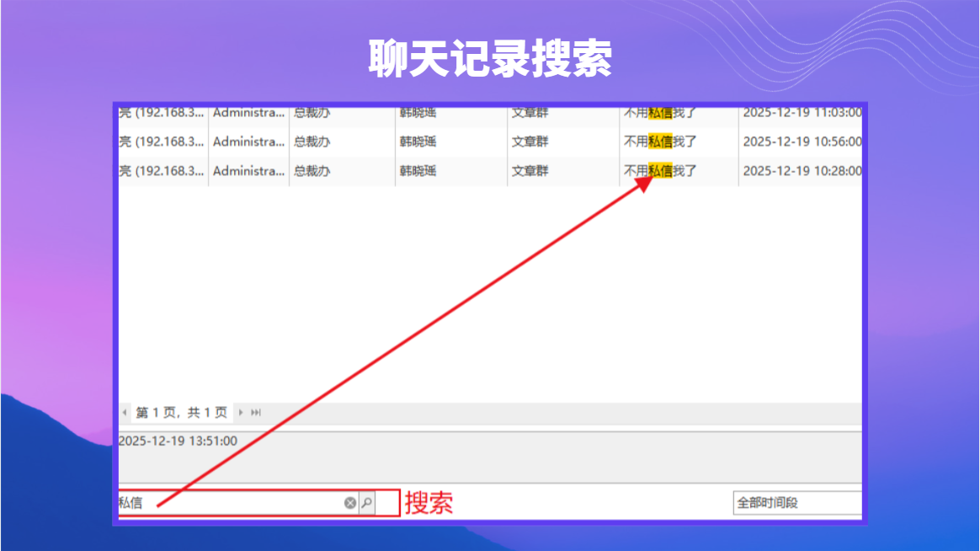Screen dimensions: 980x551
Task: Click 文章群 in the 10:56:00 row
Action: click(530, 142)
